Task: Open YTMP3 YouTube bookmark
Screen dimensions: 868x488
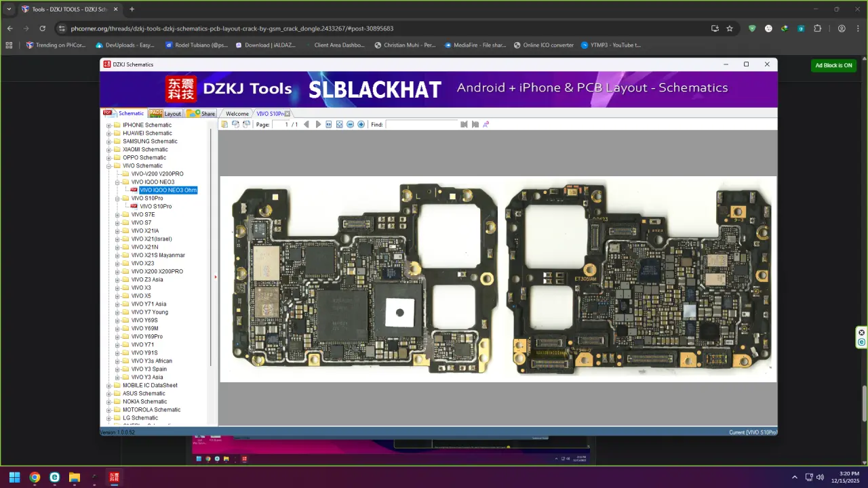Action: pos(611,45)
